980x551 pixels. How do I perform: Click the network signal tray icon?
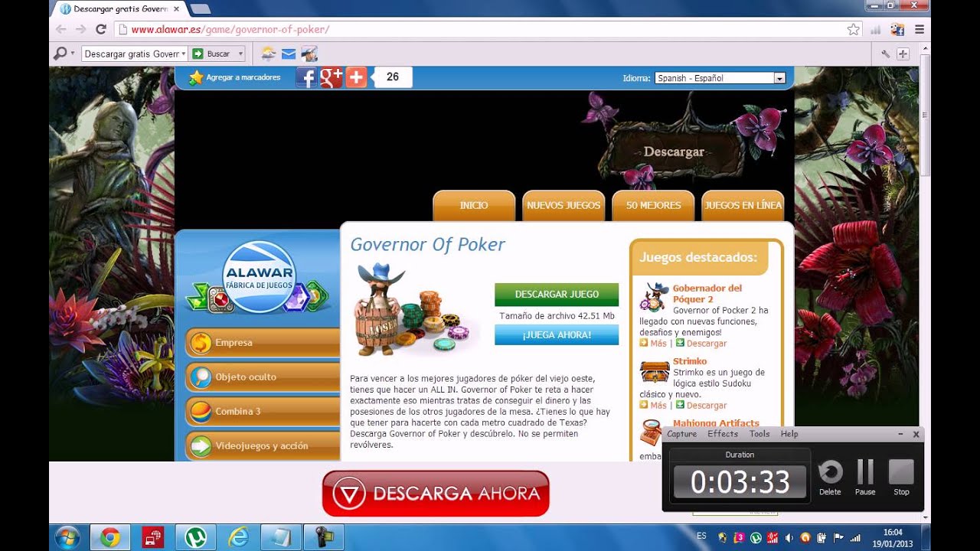coord(855,538)
